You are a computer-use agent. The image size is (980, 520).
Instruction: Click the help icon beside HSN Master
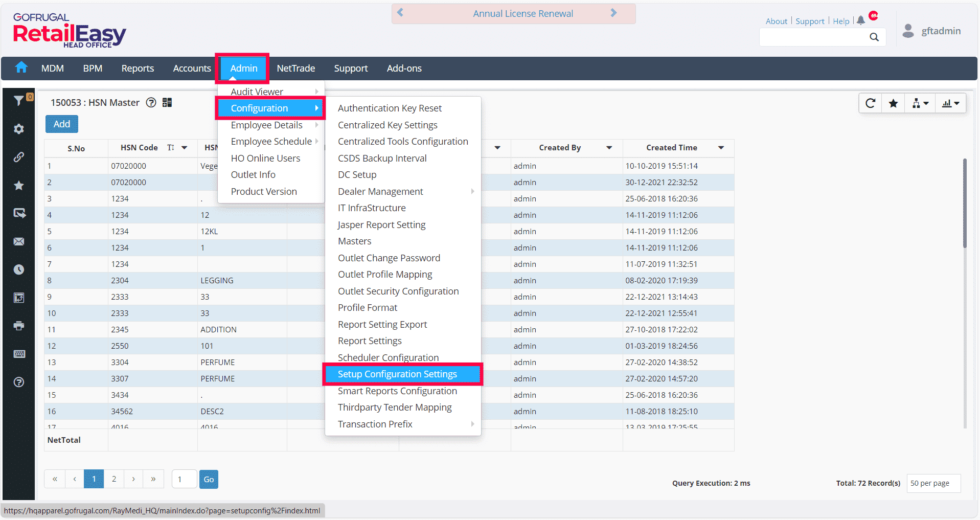click(151, 103)
